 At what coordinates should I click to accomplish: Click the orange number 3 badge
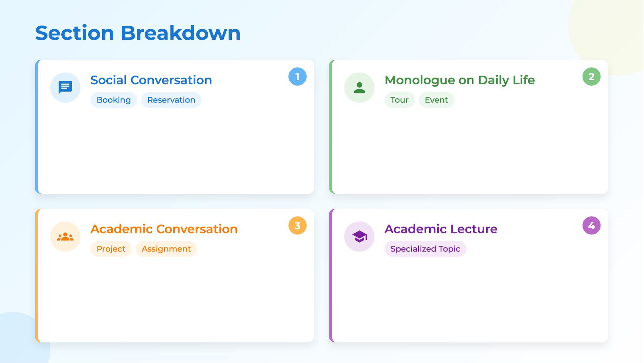(x=297, y=226)
